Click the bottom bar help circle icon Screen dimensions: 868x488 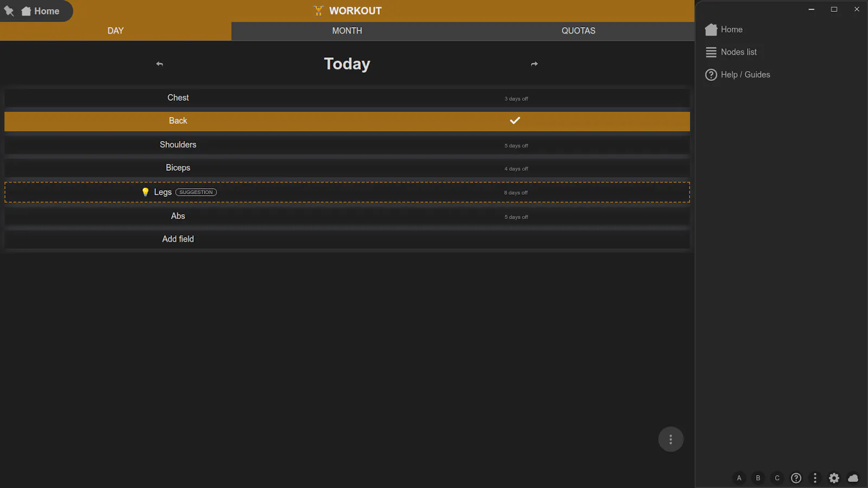(796, 478)
